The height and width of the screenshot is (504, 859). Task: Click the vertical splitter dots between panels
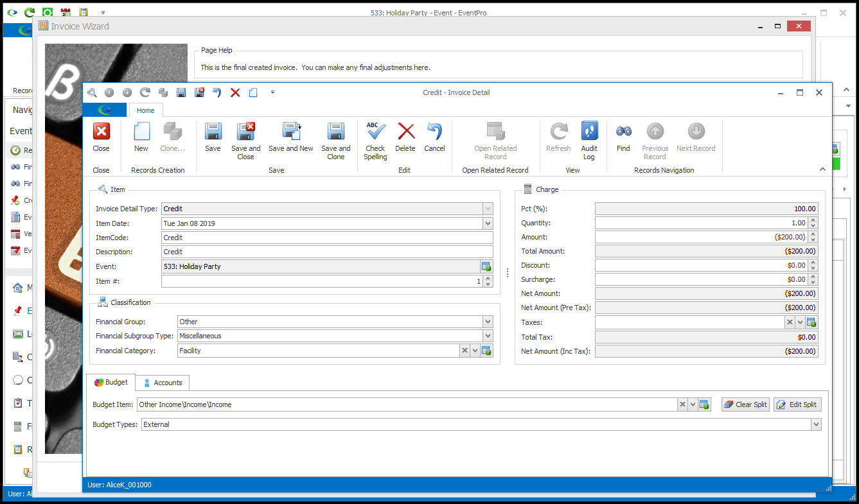(x=508, y=273)
